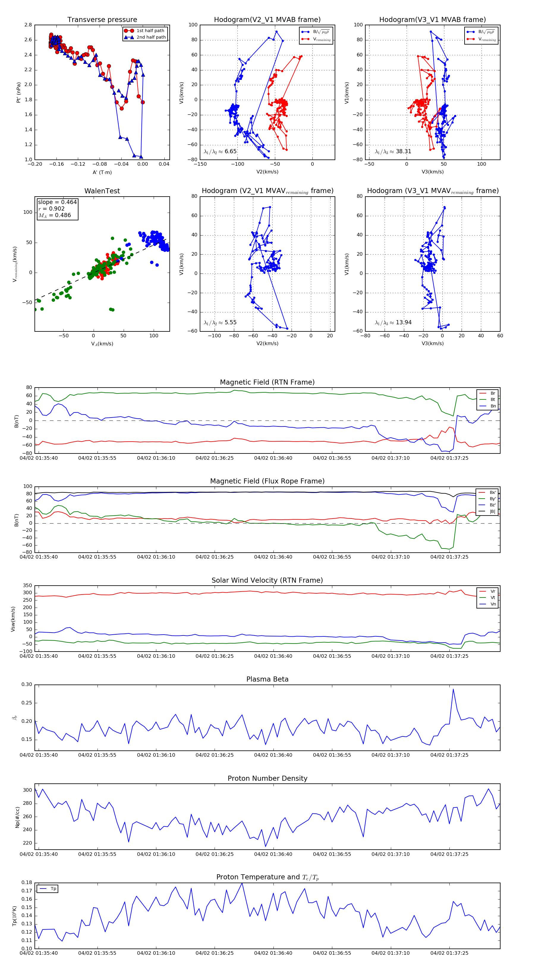Click the "Proton Number Density" plot title

coord(267,778)
